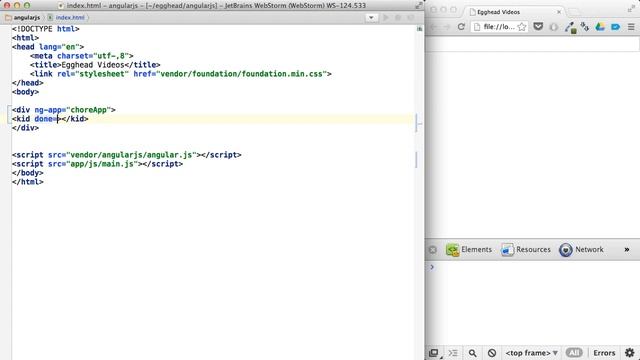Click the closing </div> line
Viewport: 640px width, 360px height.
pyautogui.click(x=26, y=128)
